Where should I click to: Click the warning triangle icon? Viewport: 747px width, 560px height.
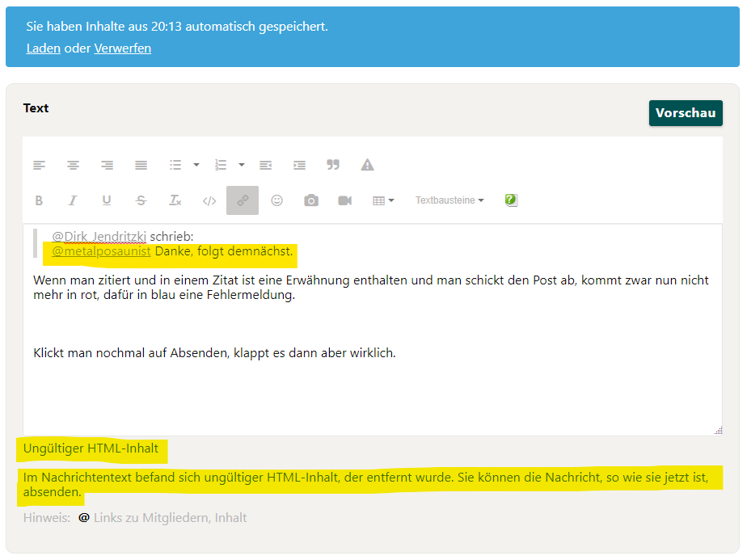(x=367, y=165)
